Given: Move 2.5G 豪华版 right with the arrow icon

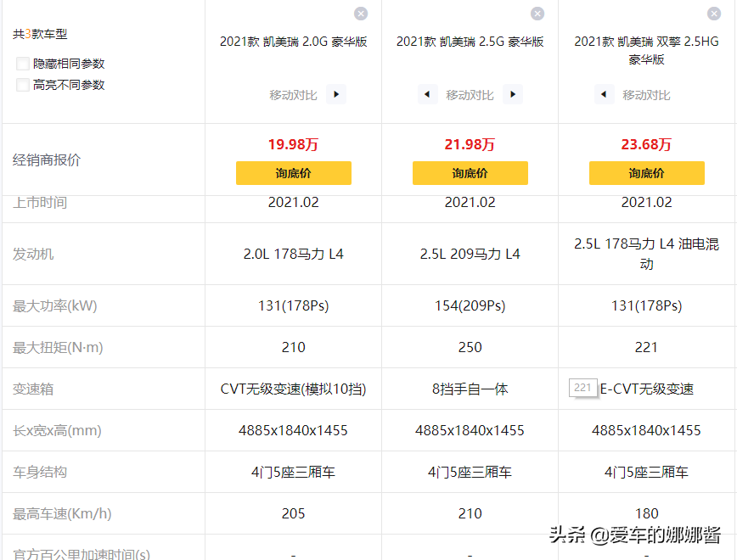Looking at the screenshot, I should coord(513,94).
